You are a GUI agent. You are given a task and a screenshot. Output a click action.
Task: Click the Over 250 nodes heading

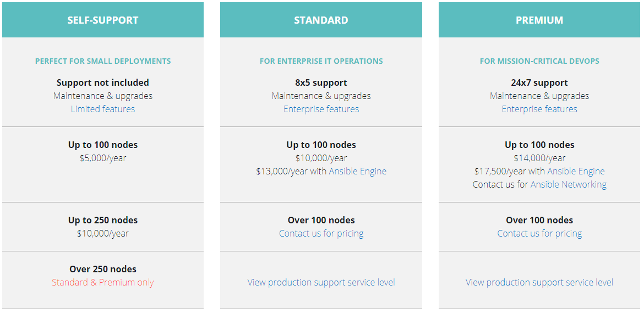pos(103,269)
